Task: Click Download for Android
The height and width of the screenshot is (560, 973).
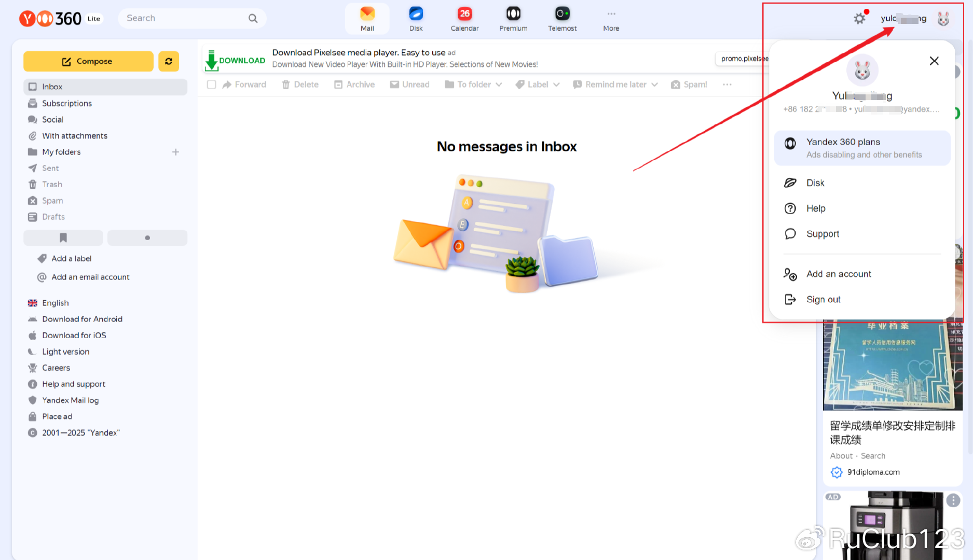Action: pos(82,319)
